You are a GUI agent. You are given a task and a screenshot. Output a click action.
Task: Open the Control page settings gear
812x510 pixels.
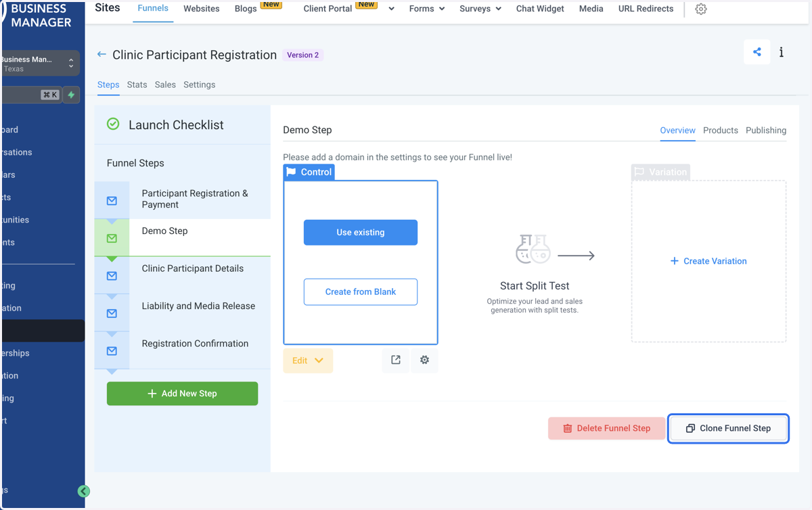pos(424,361)
